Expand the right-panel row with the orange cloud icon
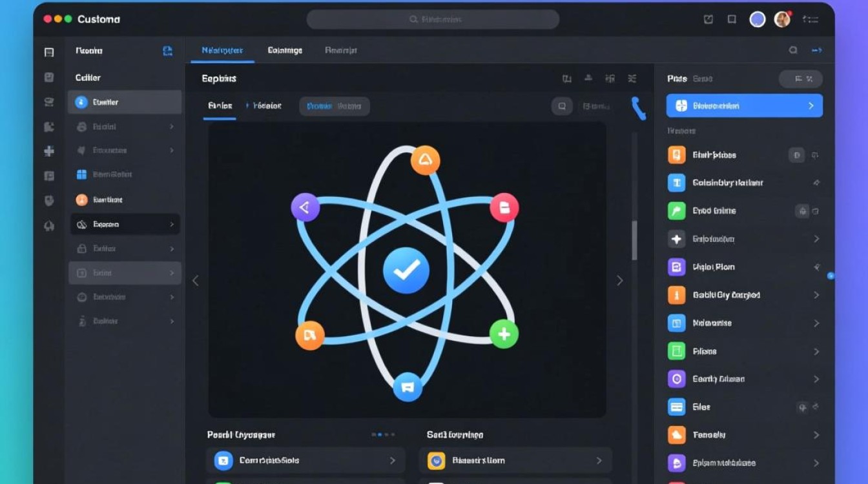 (744, 435)
